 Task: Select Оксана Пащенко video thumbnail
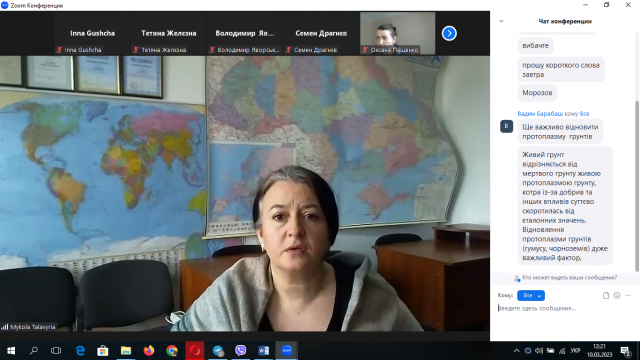[398, 33]
